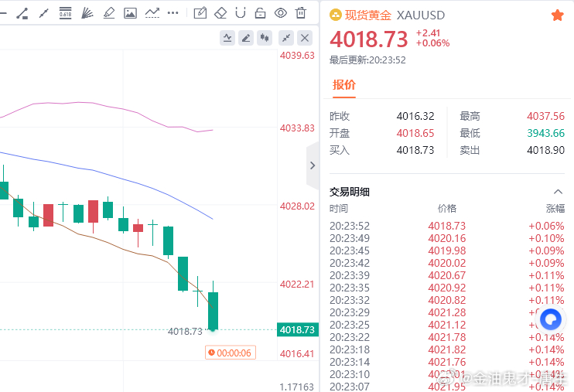Open the Fibonacci 0.618 retracement tool
The height and width of the screenshot is (392, 574).
pos(65,13)
